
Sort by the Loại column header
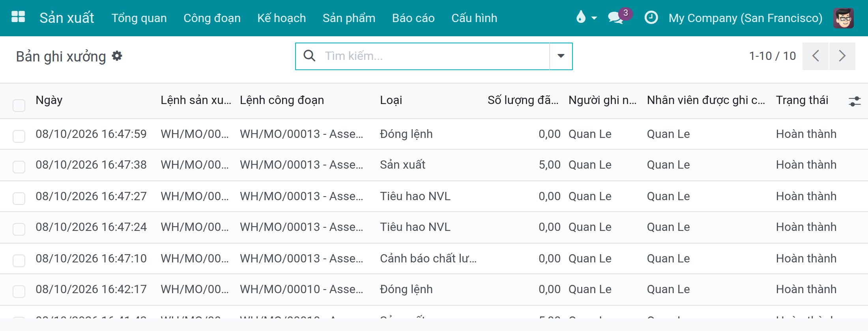(x=391, y=100)
